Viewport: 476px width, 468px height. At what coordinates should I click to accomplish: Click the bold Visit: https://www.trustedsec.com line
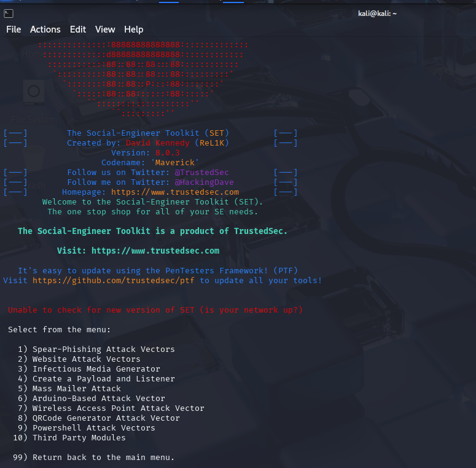click(138, 251)
